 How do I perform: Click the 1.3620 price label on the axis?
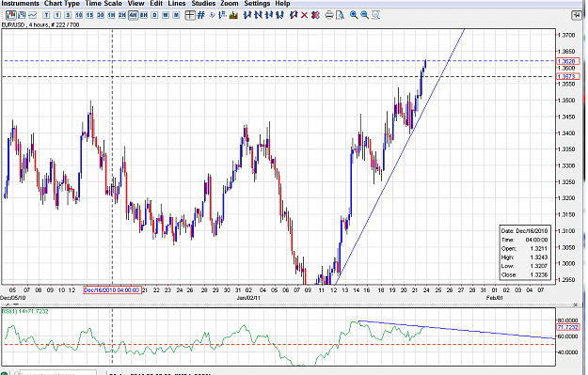point(568,61)
